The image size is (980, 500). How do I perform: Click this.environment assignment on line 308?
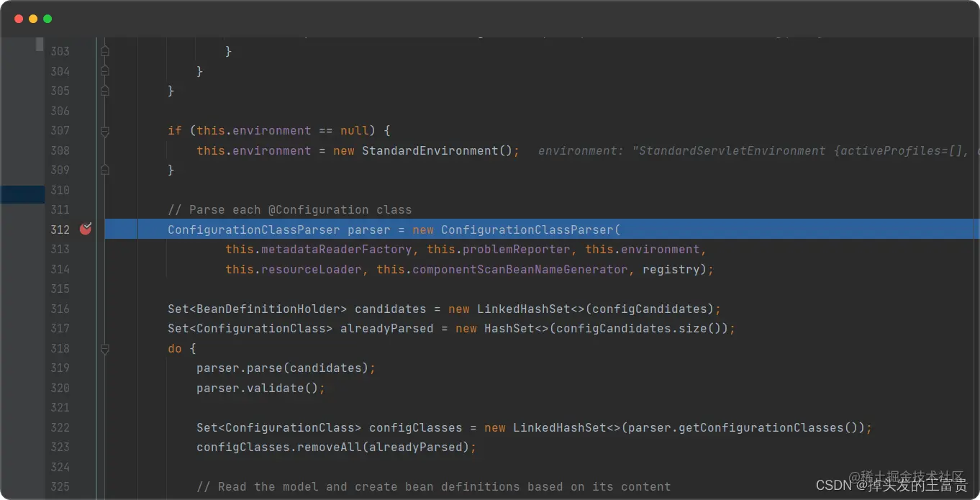click(x=254, y=150)
